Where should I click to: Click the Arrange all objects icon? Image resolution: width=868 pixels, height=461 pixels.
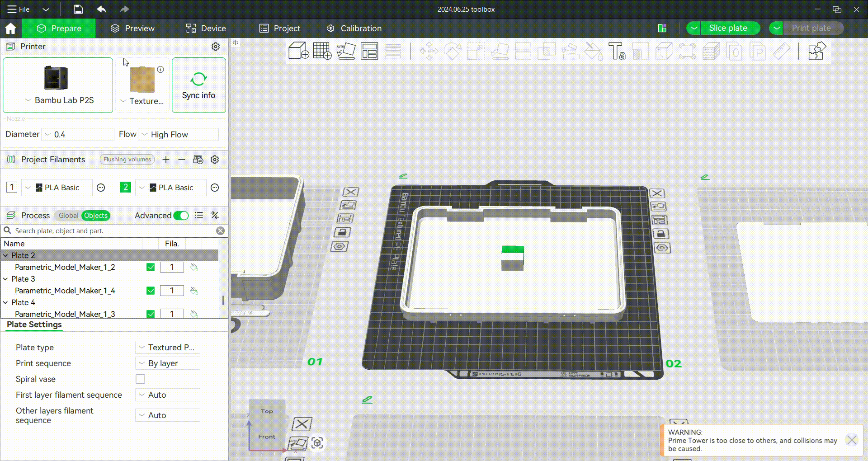coord(369,51)
